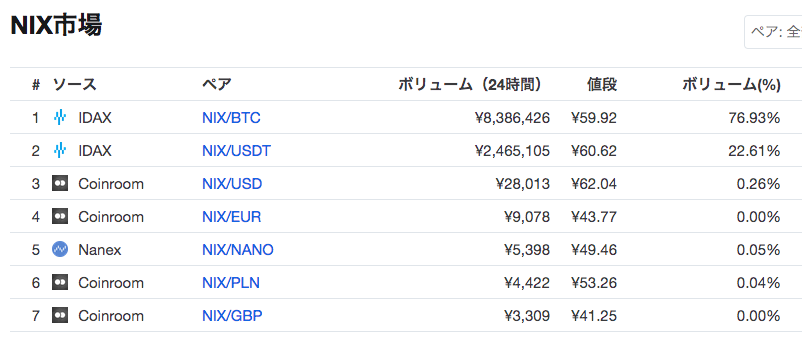This screenshot has height=363, width=802.
Task: Select the NIX/NANO pair link
Action: 238,249
